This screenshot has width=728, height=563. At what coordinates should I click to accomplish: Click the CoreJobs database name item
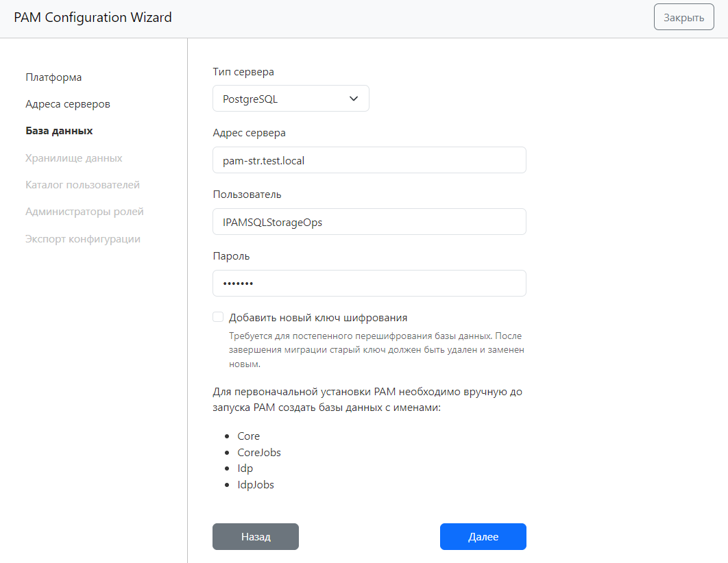(259, 453)
